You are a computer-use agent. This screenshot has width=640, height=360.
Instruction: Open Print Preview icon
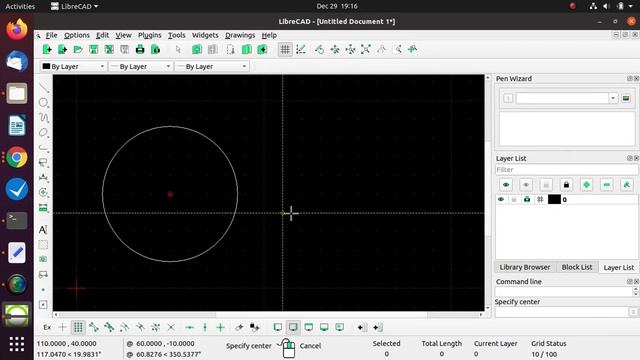156,49
